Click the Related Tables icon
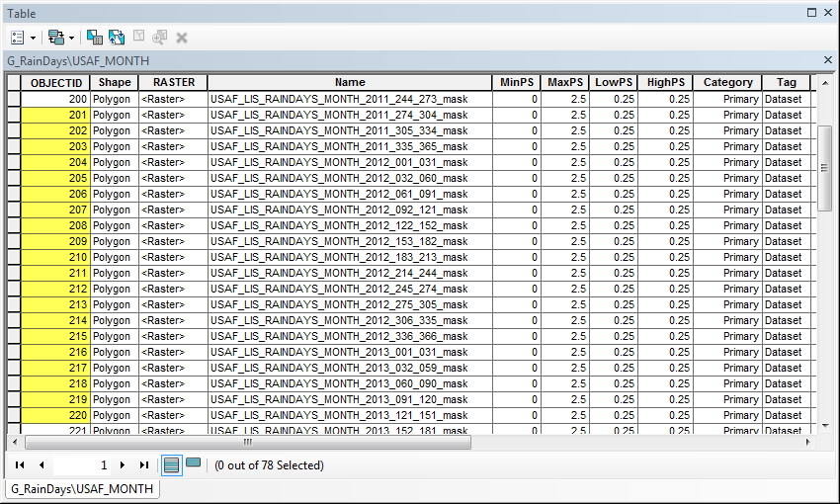 pyautogui.click(x=55, y=37)
